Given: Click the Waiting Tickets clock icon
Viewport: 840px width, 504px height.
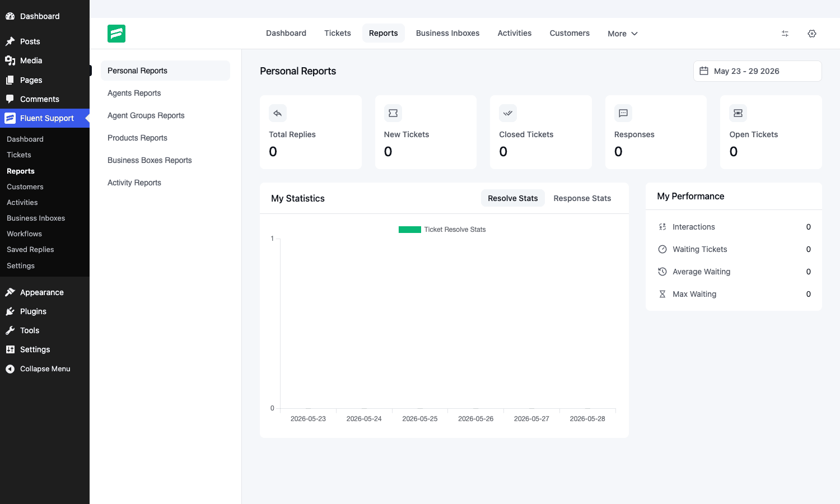Looking at the screenshot, I should pyautogui.click(x=662, y=249).
